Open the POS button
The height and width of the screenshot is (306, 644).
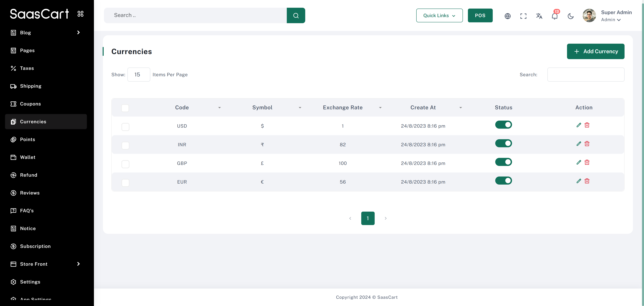coord(480,15)
